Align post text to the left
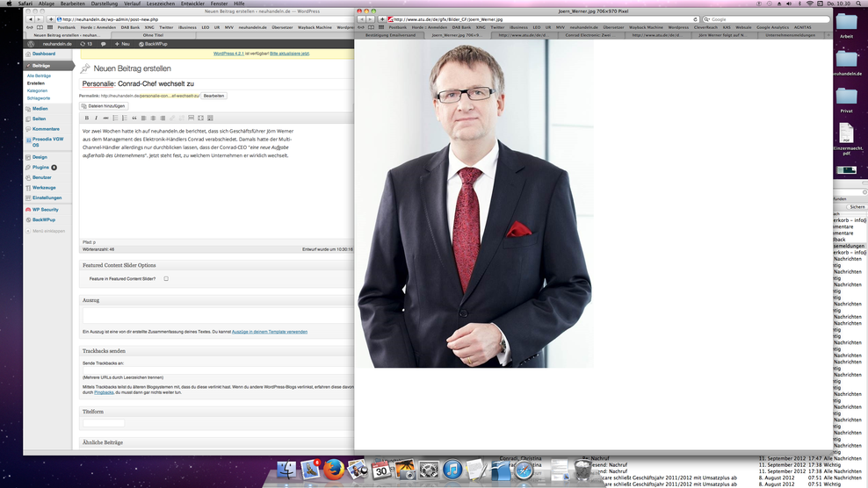The image size is (868, 488). pyautogui.click(x=143, y=118)
